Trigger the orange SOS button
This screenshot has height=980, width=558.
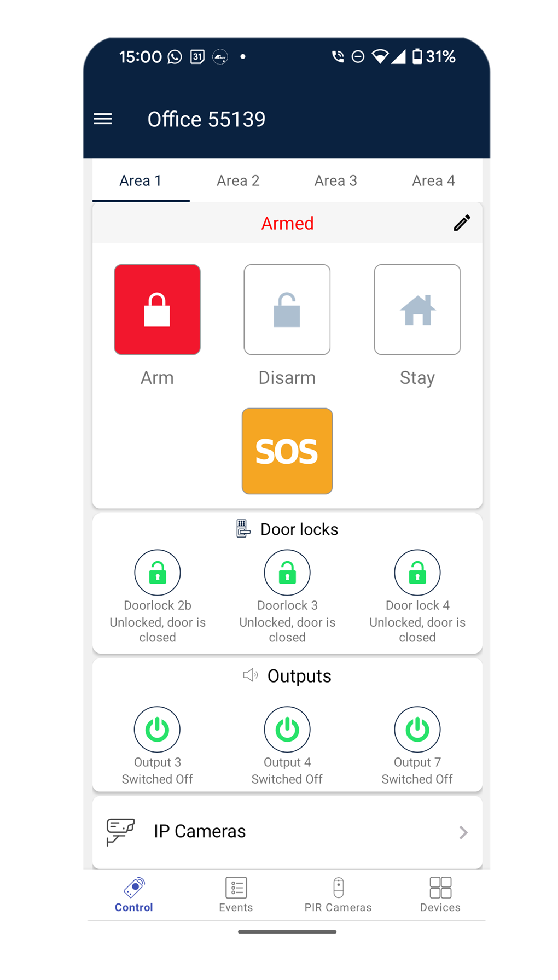tap(287, 451)
